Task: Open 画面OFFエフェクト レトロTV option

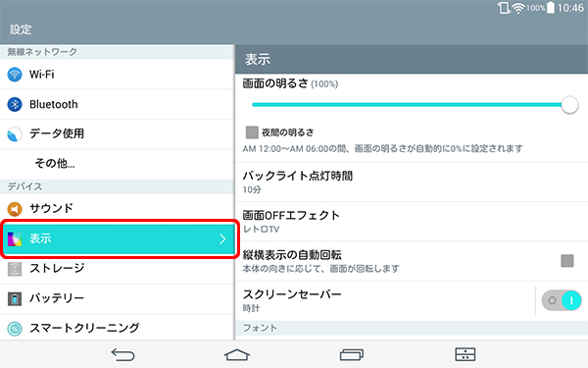Action: 412,222
